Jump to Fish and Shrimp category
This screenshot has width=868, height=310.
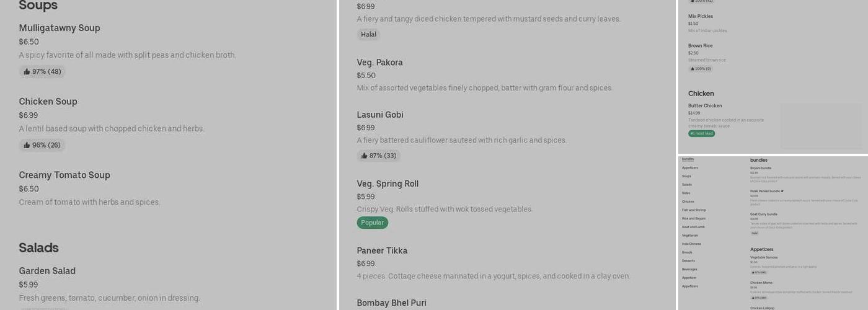click(x=694, y=210)
